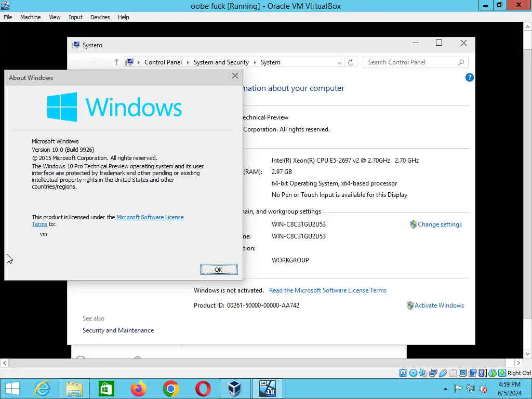Launch Google Chrome from the taskbar
This screenshot has height=399, width=532.
[x=170, y=389]
